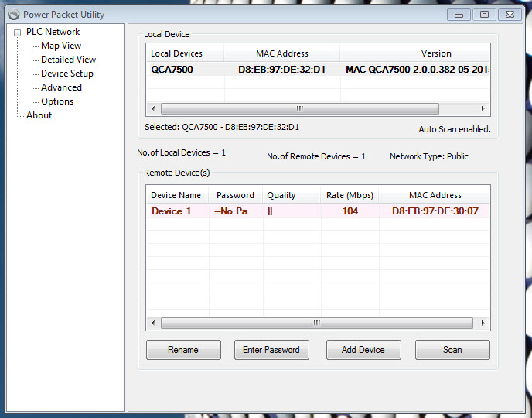Sort by Local Devices column header
Screen dimensions: 532x418
coord(185,53)
